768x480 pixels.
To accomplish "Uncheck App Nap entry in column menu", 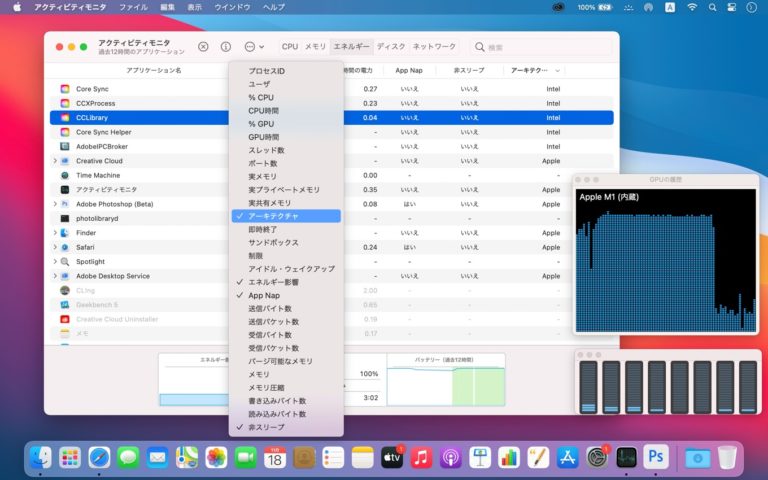I will click(286, 295).
